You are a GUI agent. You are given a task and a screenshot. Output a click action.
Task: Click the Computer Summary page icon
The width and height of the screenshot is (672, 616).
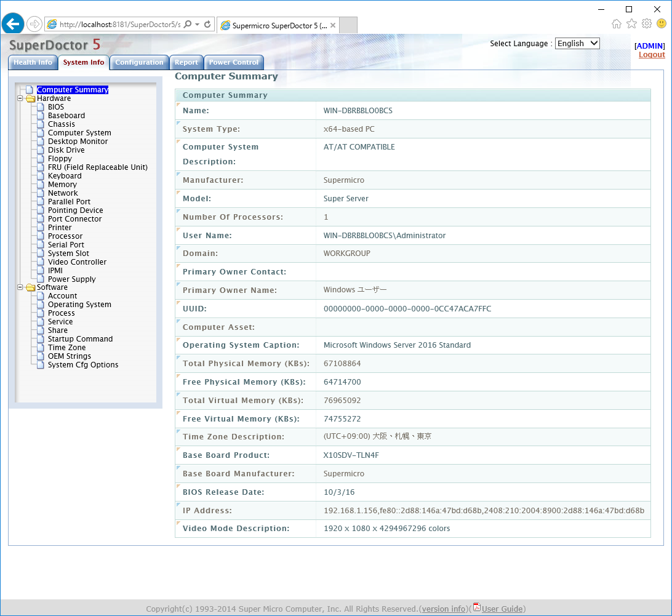tap(29, 90)
